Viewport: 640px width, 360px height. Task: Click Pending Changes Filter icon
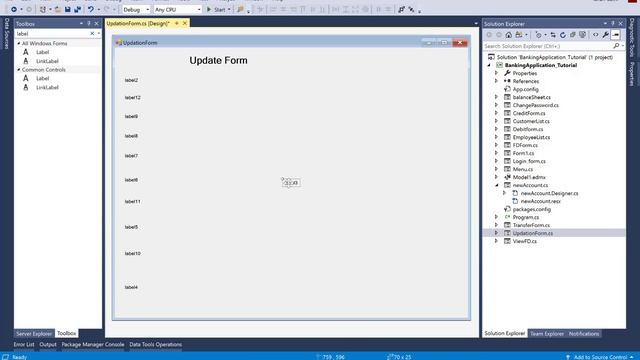[x=539, y=35]
